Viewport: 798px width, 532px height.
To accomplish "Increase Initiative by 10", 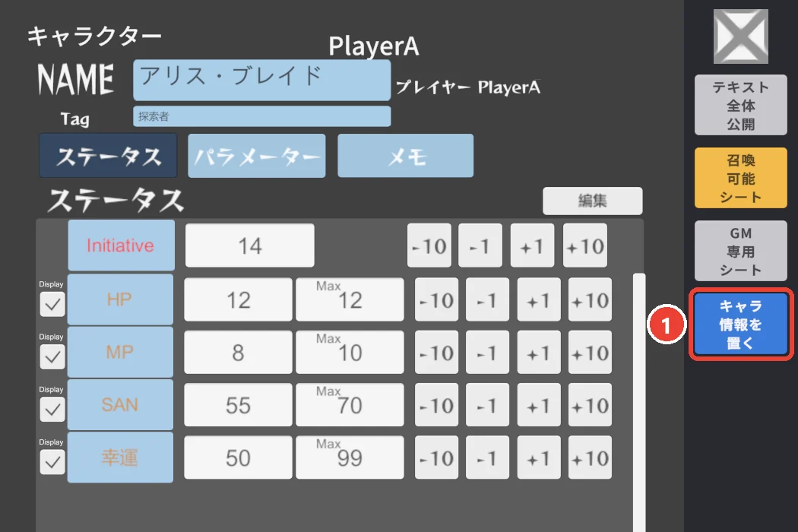I will [584, 245].
